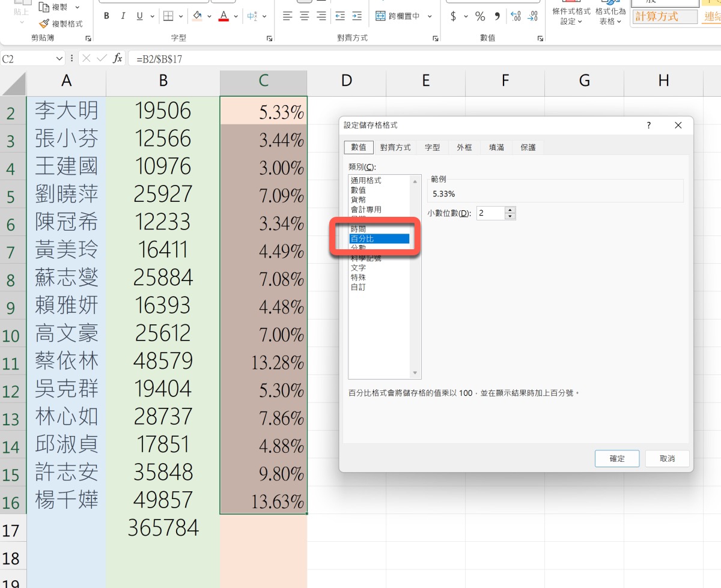Click the Percent Style % icon

click(x=480, y=16)
